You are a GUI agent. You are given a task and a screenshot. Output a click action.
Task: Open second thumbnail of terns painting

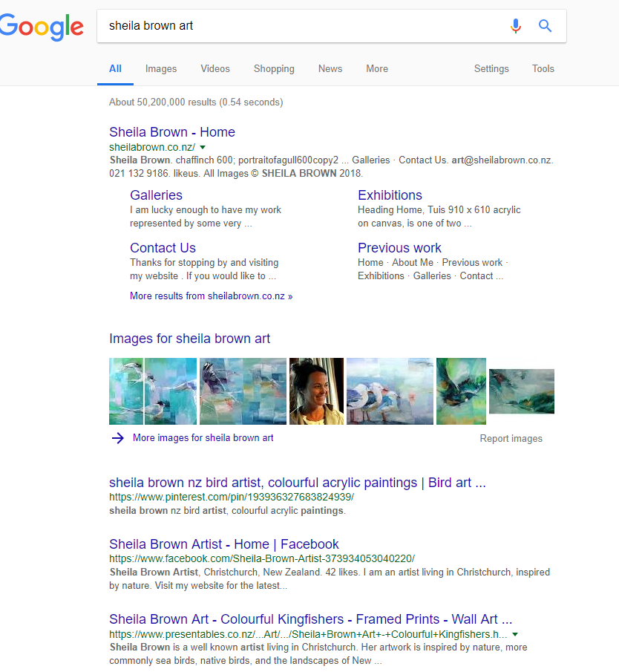point(171,391)
